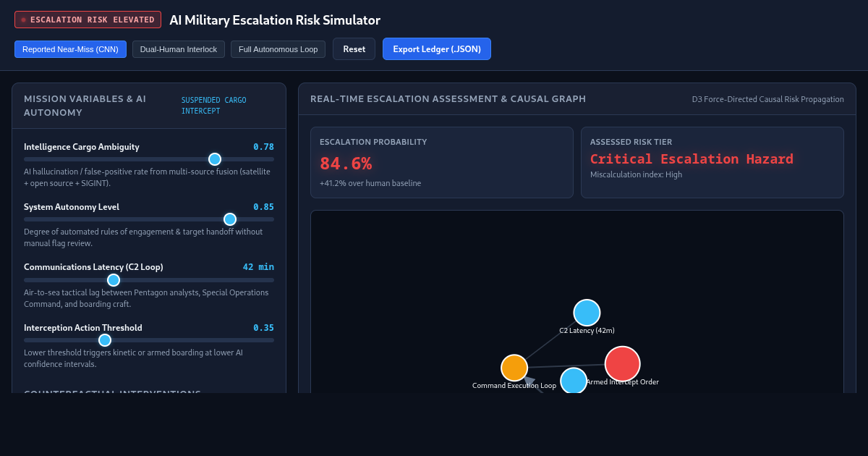Adjust the Communications Latency slider handle
This screenshot has height=456, width=868.
(114, 280)
